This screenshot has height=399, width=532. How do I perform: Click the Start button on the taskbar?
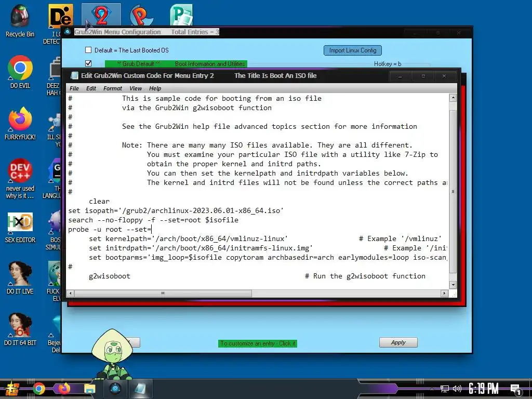click(x=11, y=389)
